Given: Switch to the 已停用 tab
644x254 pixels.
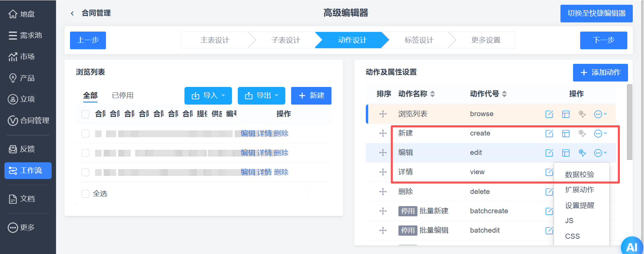Looking at the screenshot, I should pyautogui.click(x=123, y=95).
